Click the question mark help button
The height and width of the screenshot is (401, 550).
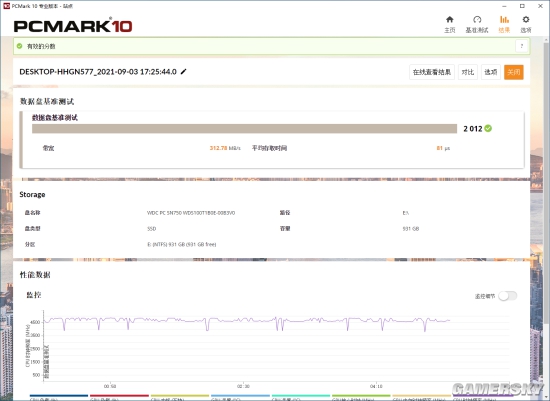pos(522,46)
